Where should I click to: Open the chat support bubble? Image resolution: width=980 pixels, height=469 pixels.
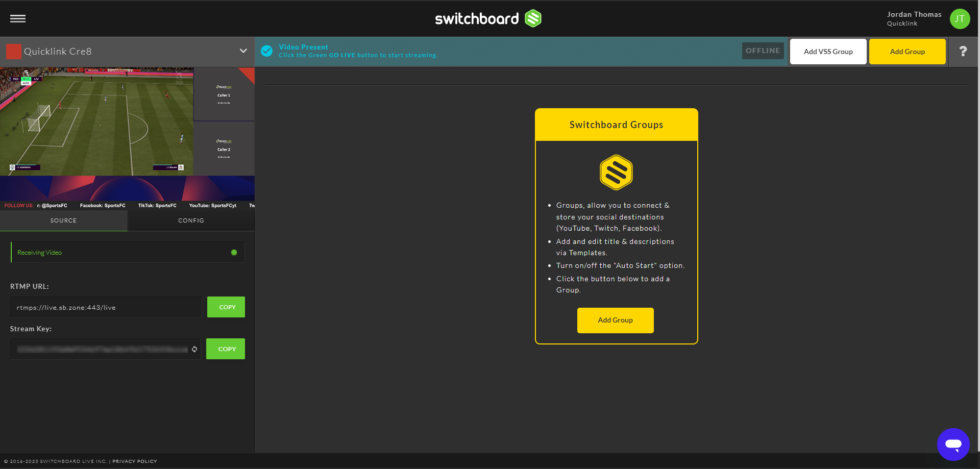pyautogui.click(x=953, y=444)
